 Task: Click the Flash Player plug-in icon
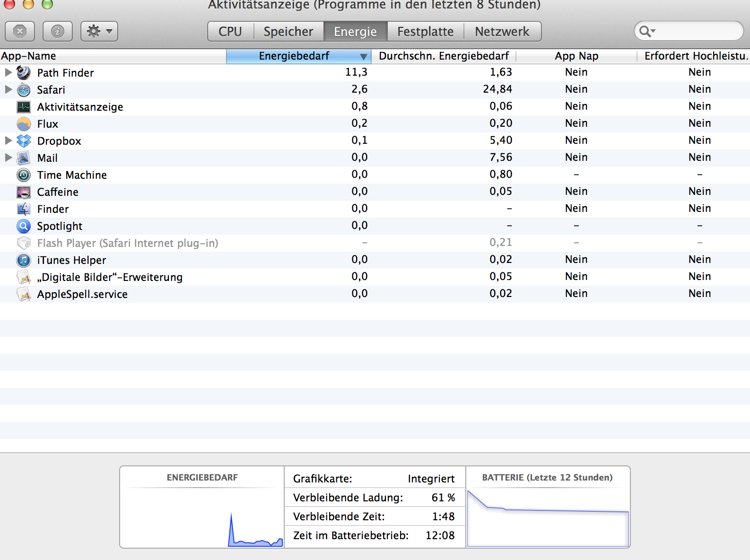pos(24,243)
